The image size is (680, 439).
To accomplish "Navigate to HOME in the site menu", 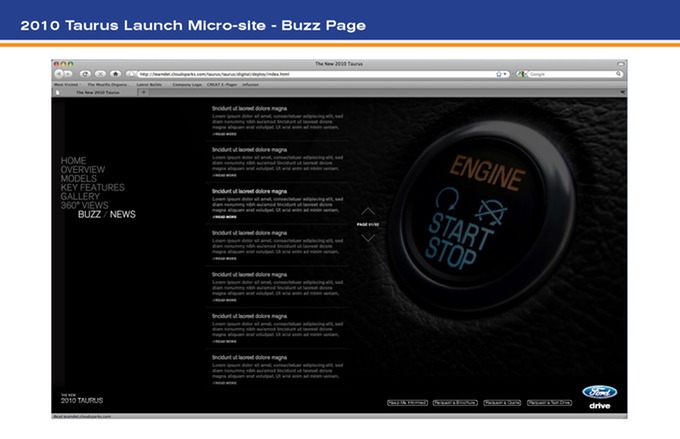I will [x=73, y=161].
